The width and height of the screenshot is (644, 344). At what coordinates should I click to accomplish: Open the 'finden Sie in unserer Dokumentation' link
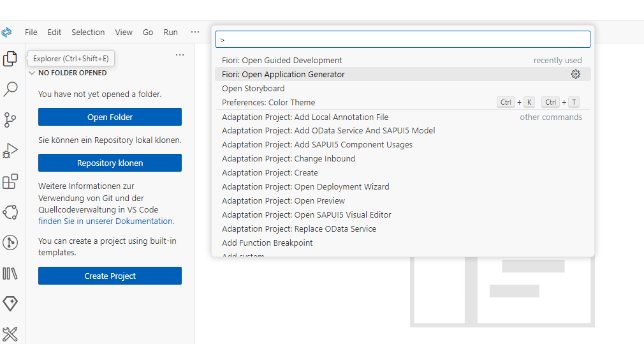point(105,221)
